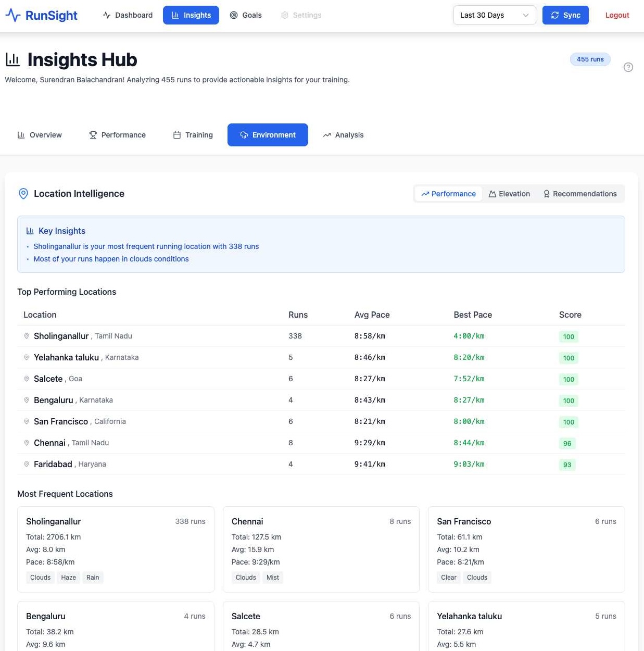The width and height of the screenshot is (644, 651).
Task: Click Chennai's score badge 96
Action: 567,443
